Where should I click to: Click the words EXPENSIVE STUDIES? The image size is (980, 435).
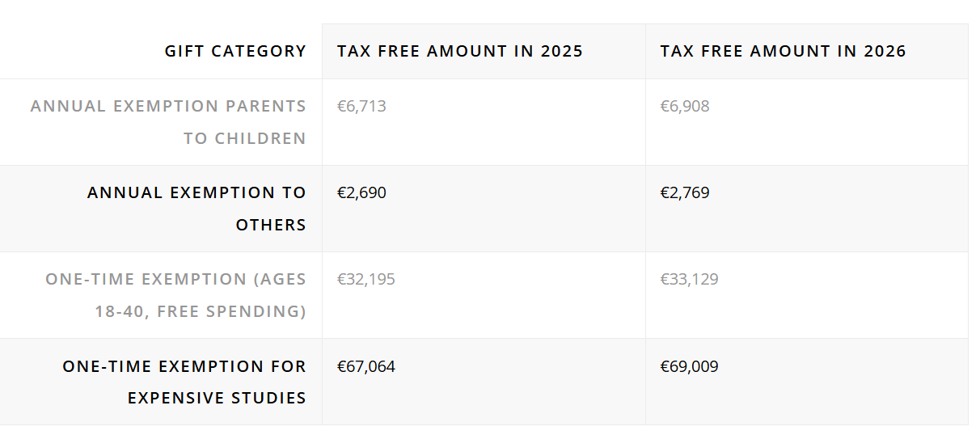(217, 398)
